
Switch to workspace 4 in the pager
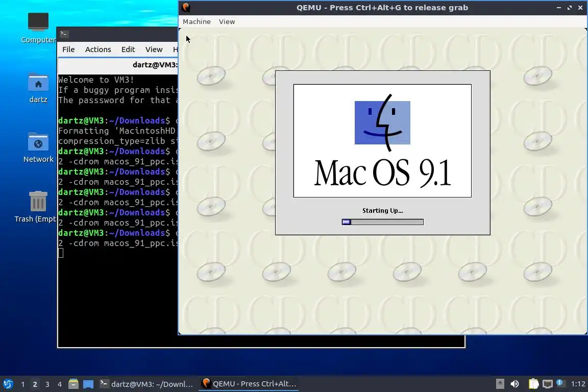tap(60, 384)
